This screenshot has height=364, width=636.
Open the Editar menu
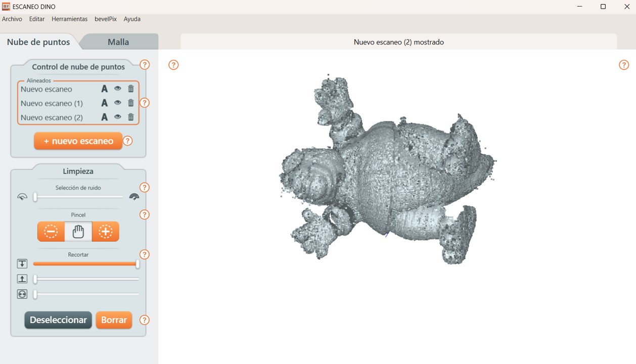click(37, 19)
